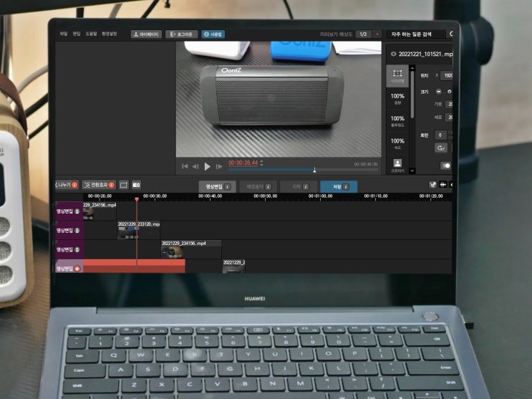Screen dimensions: 532x399
Task: Click the 세로 height field
Action: point(448,117)
